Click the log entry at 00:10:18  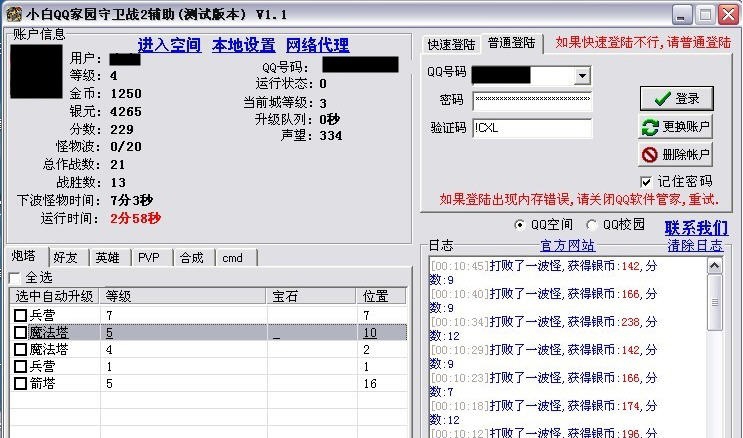pyautogui.click(x=544, y=412)
